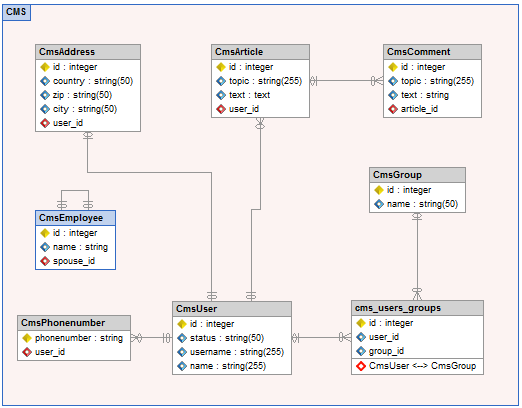The image size is (522, 408).
Task: Click the red foreign key icon beside spouse_id
Action: tap(45, 261)
